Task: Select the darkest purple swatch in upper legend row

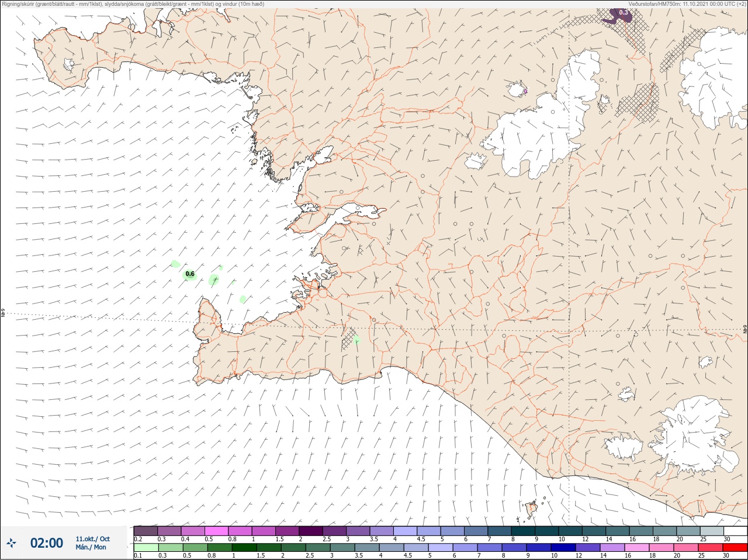Action: point(311,531)
